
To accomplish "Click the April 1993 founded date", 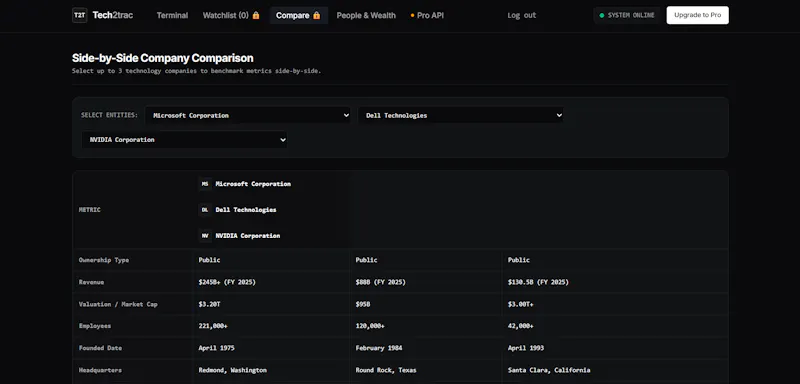I will tap(526, 348).
